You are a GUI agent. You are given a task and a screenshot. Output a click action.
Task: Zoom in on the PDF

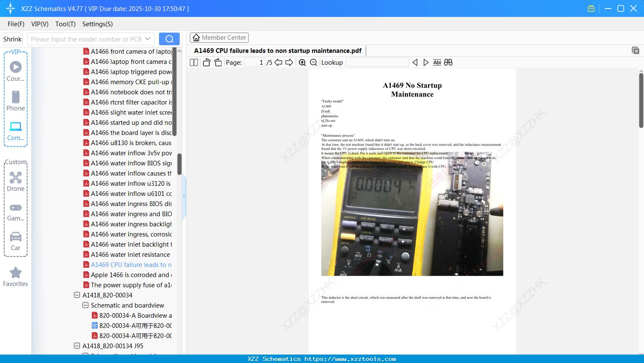(302, 62)
